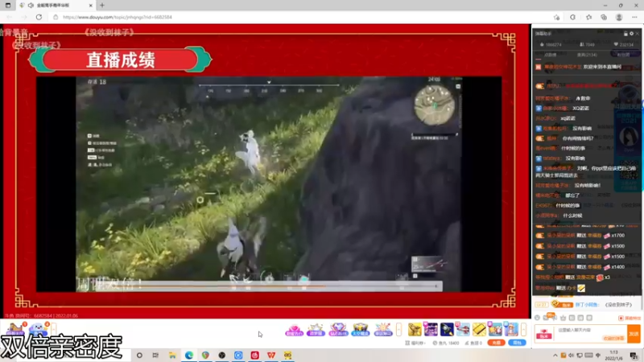The height and width of the screenshot is (362, 644).
Task: Open browser settings ellipsis menu
Action: point(634,17)
